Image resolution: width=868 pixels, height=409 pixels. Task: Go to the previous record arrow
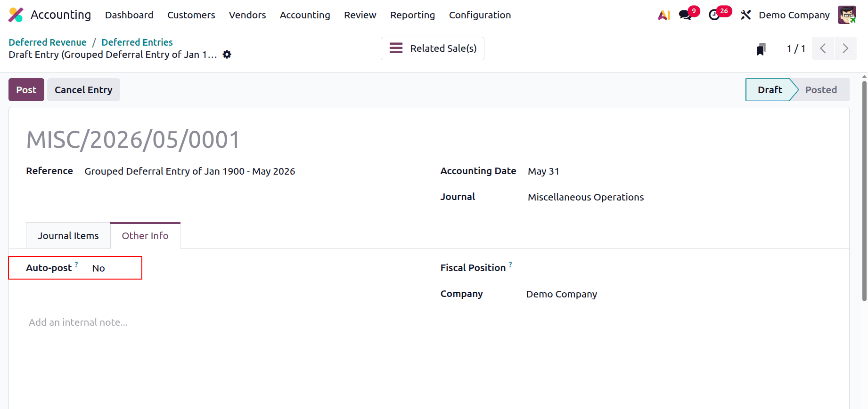coord(823,48)
